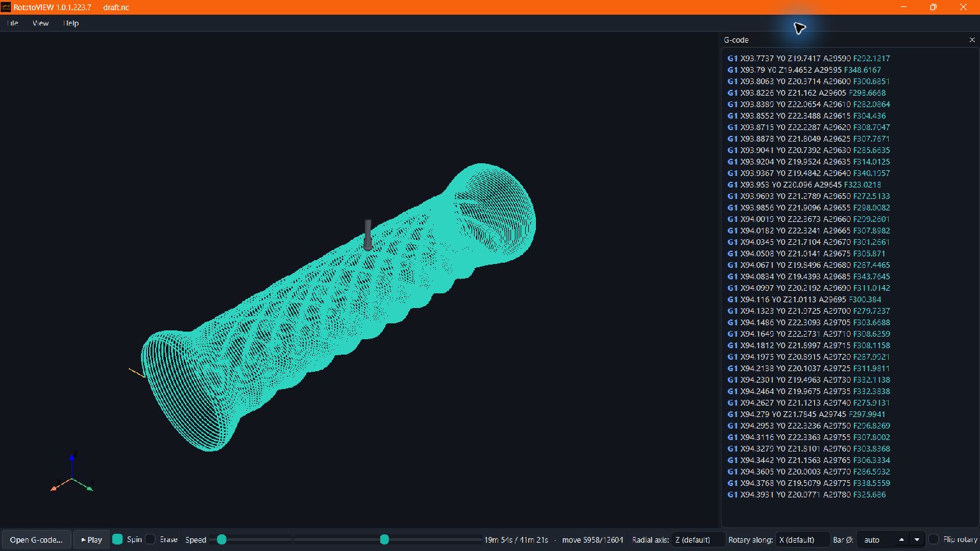
Task: Select the G-code line with A29745
Action: [x=806, y=414]
